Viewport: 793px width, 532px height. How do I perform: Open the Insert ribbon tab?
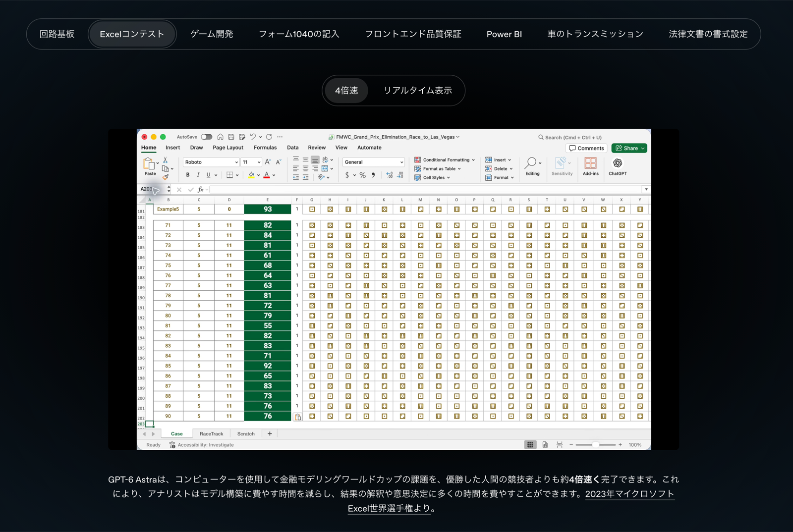click(173, 148)
